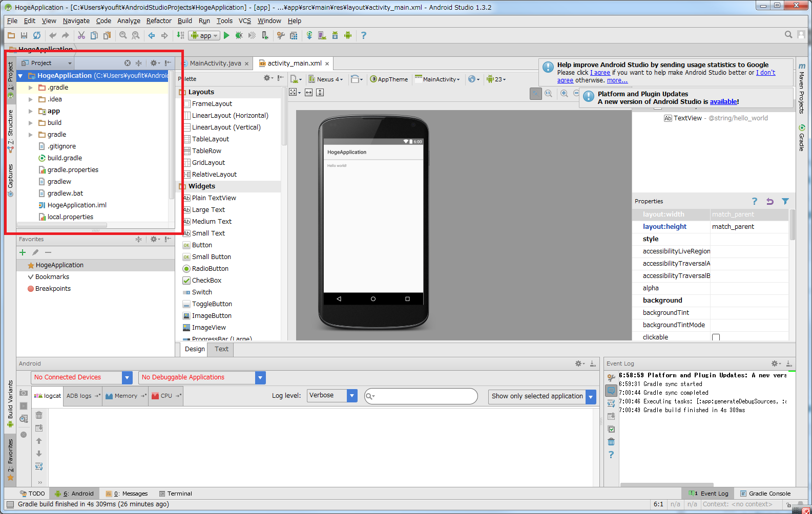Image resolution: width=812 pixels, height=514 pixels.
Task: Click the Cut scissors icon
Action: click(x=81, y=35)
